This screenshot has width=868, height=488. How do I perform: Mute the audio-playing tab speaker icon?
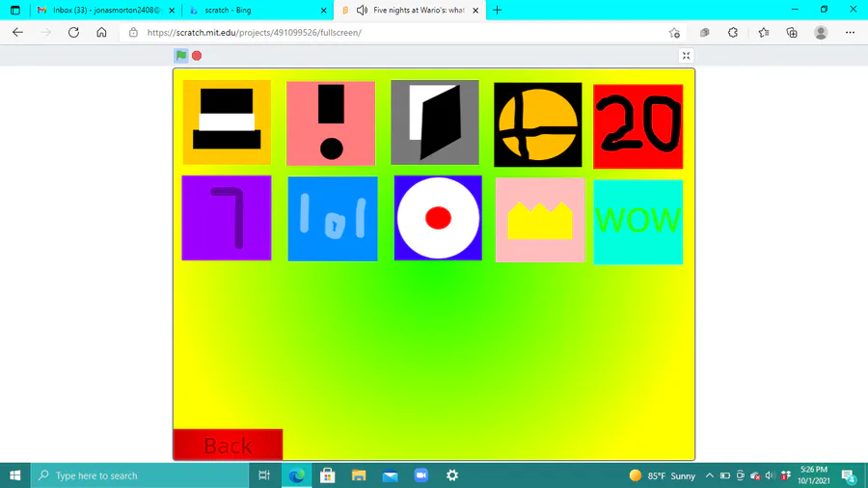point(362,10)
